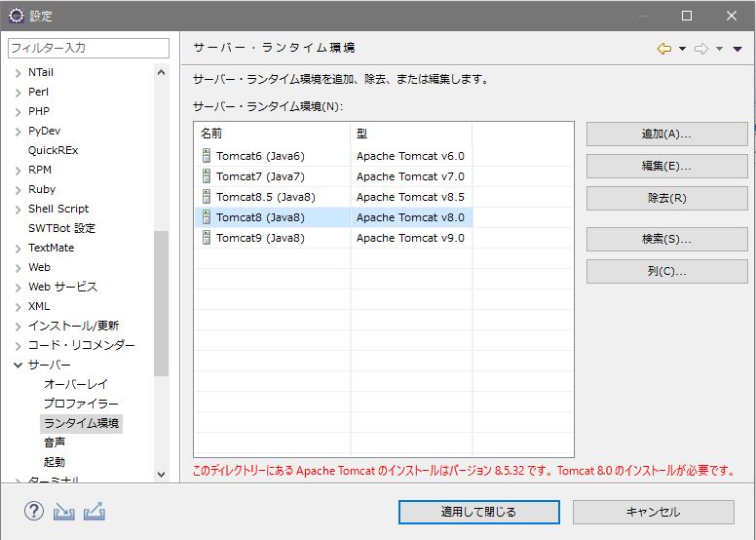
Task: Click the 列(C)... button
Action: 666,271
